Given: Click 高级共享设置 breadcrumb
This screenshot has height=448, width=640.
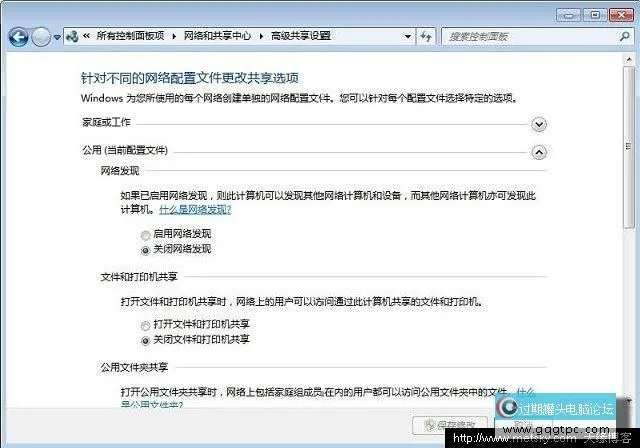Looking at the screenshot, I should tap(301, 36).
